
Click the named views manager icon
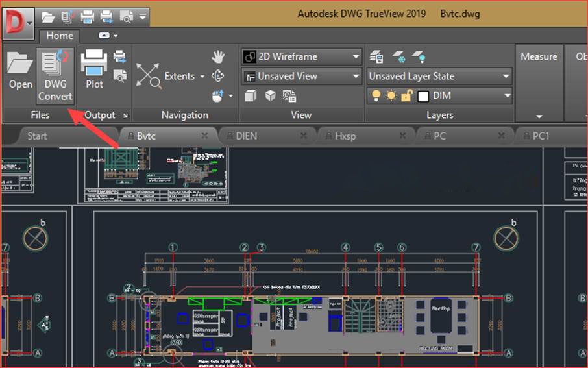pyautogui.click(x=289, y=96)
